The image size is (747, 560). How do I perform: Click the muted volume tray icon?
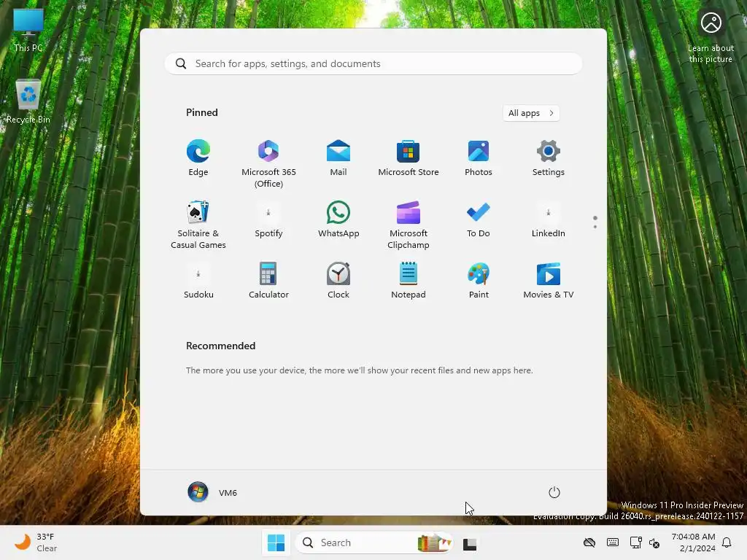point(654,542)
